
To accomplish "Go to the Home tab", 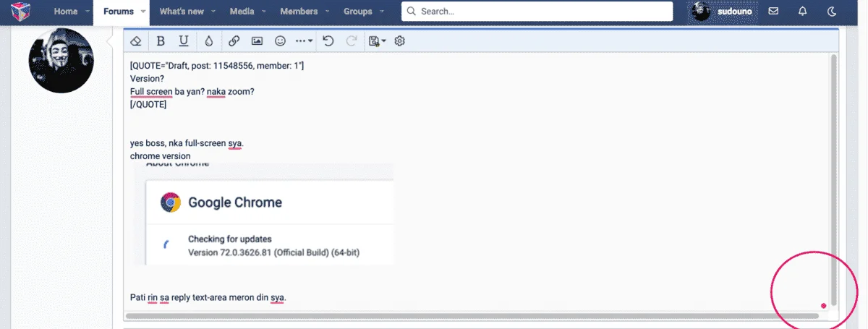I will (65, 12).
